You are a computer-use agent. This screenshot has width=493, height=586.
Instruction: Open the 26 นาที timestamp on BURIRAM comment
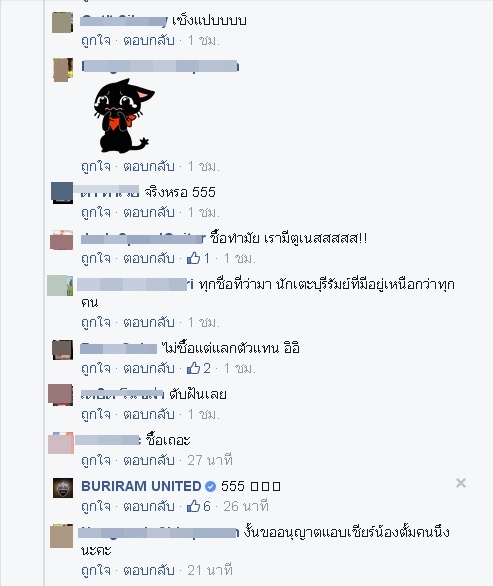pyautogui.click(x=246, y=506)
